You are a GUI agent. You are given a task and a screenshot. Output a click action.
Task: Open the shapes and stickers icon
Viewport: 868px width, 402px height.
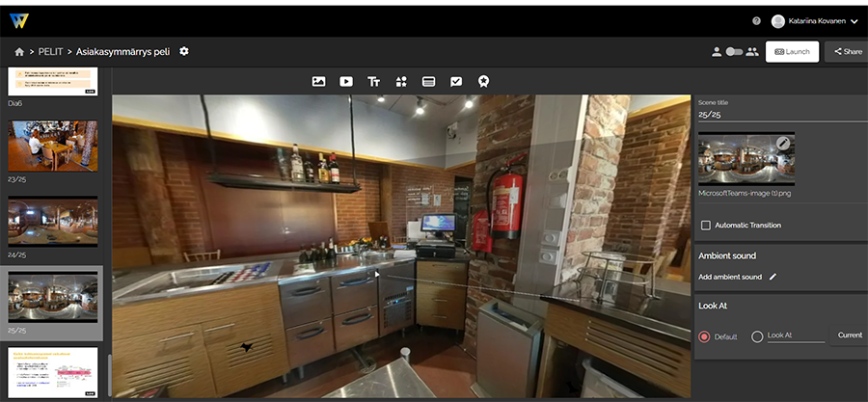401,82
